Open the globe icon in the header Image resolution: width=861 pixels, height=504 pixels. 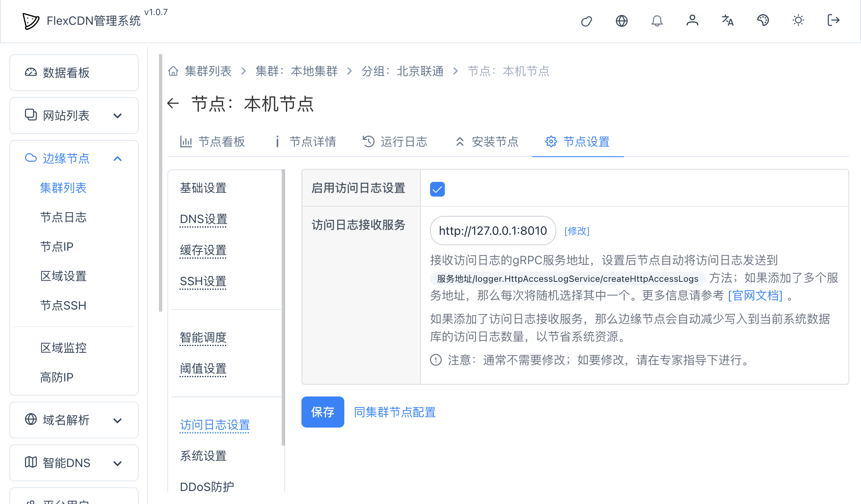point(622,21)
